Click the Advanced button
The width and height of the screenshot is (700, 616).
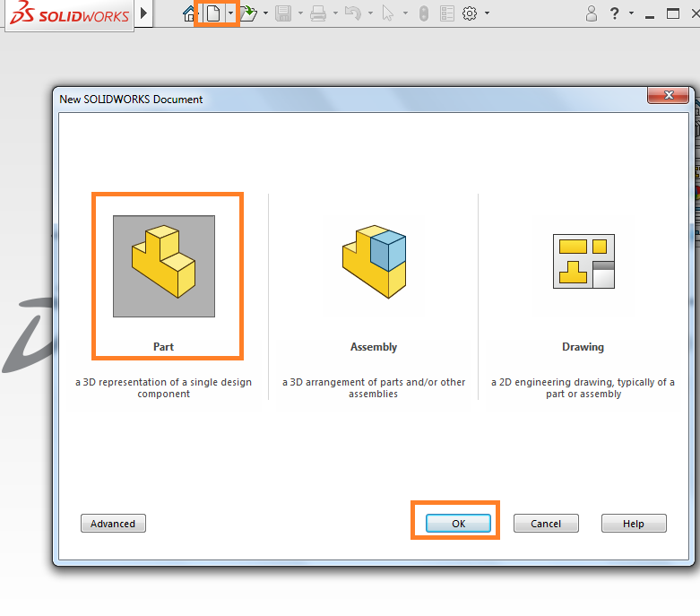point(113,524)
